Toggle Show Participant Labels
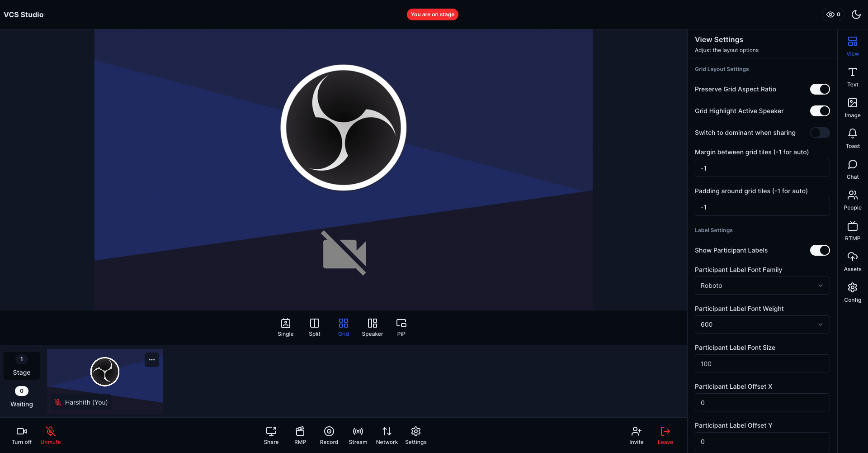The width and height of the screenshot is (868, 453). (820, 250)
